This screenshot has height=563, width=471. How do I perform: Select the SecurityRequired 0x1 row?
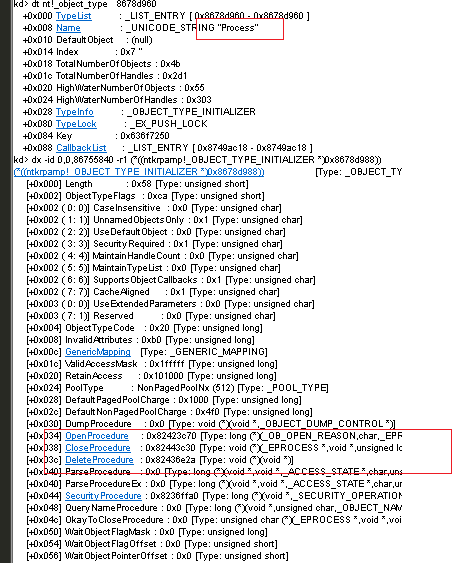coord(154,244)
